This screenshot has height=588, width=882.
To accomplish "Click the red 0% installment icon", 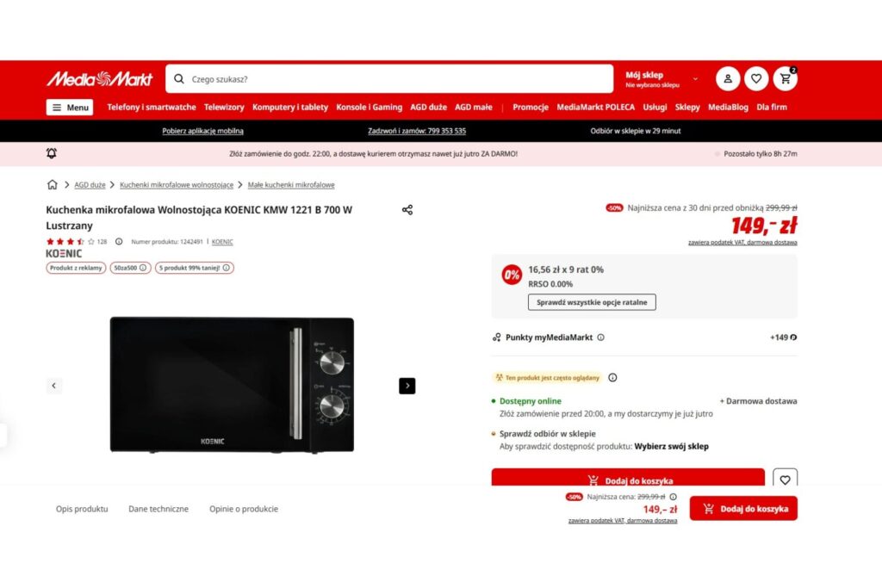I will 512,275.
